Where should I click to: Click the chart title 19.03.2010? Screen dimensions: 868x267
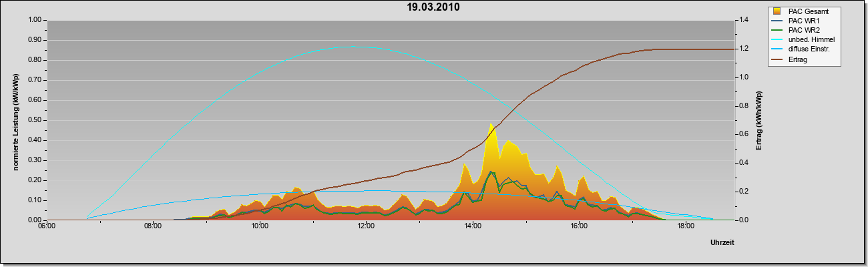(433, 7)
